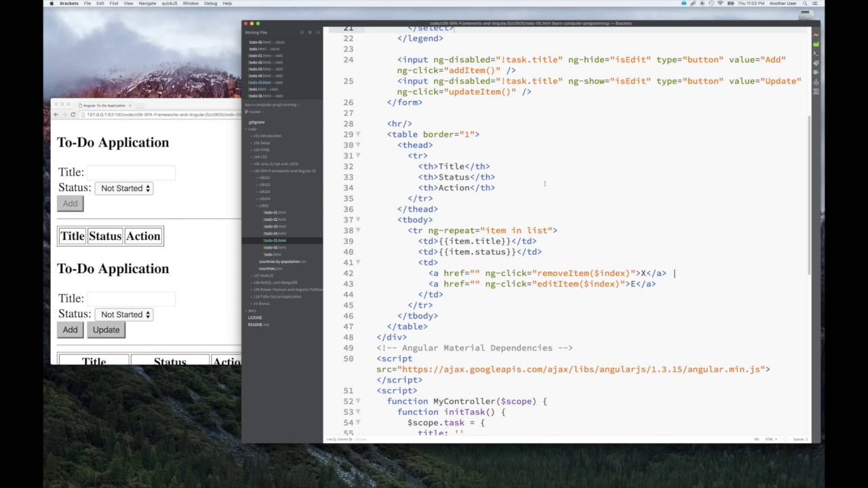Click the split view icon in Working Files header

[318, 33]
